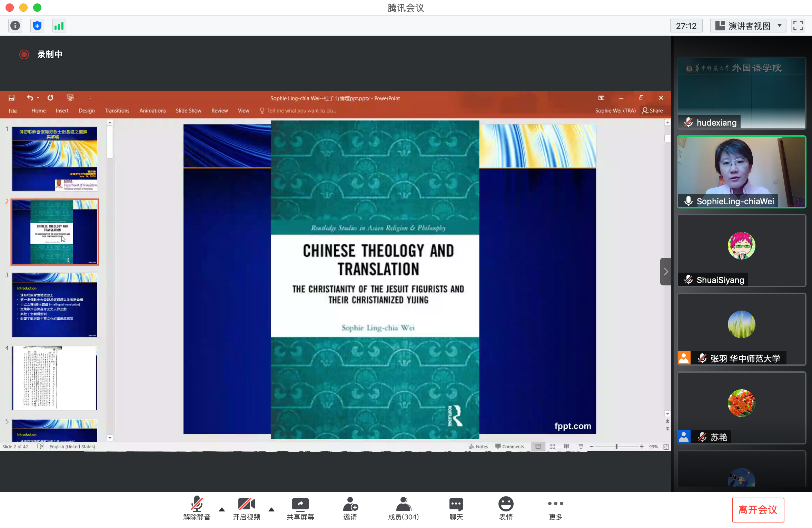Unmute microphone with 解除静音
The height and width of the screenshot is (528, 812).
[x=197, y=508]
